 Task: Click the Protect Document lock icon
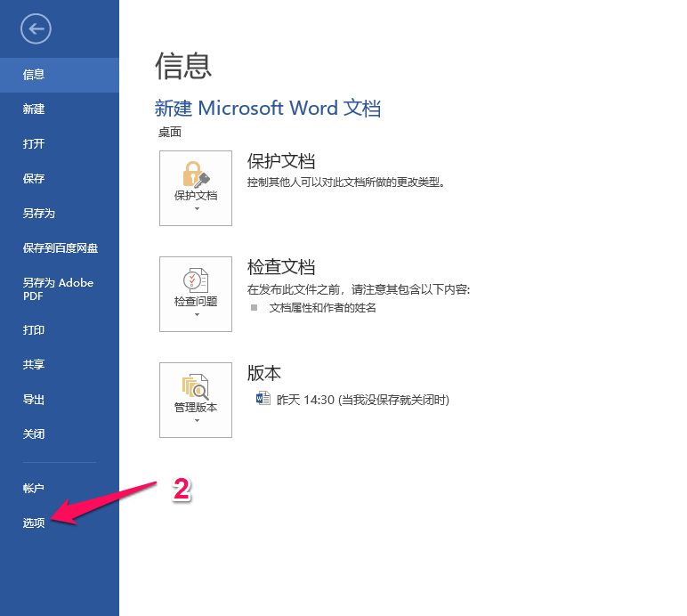click(196, 174)
